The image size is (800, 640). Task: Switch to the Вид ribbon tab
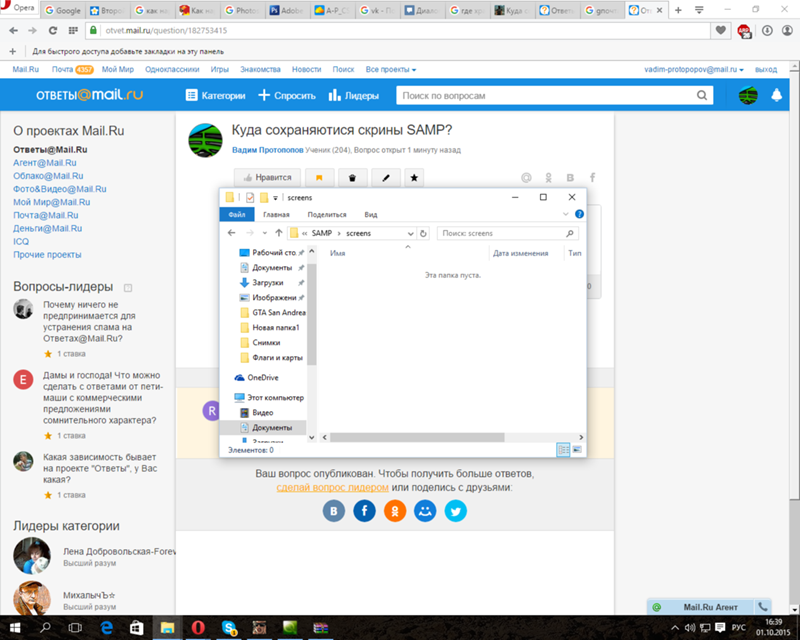(x=371, y=214)
